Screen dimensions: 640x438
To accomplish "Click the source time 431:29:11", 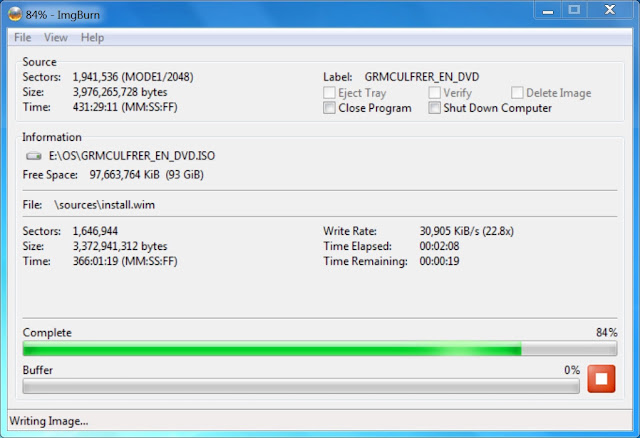I will coord(125,107).
